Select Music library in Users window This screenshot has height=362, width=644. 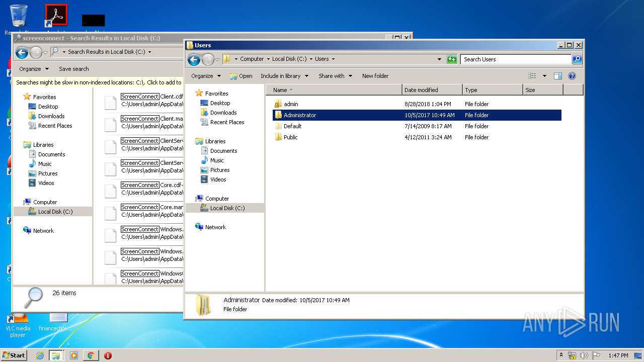(217, 160)
